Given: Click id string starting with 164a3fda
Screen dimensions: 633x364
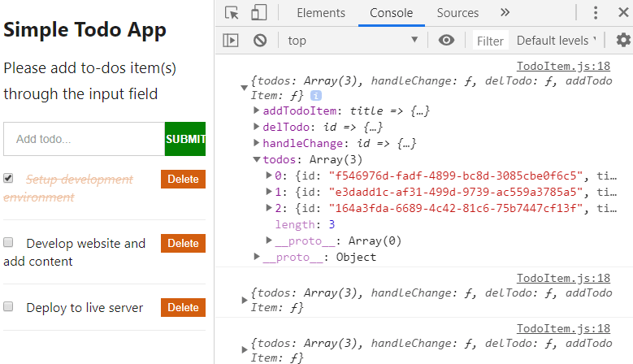Looking at the screenshot, I should [x=456, y=208].
